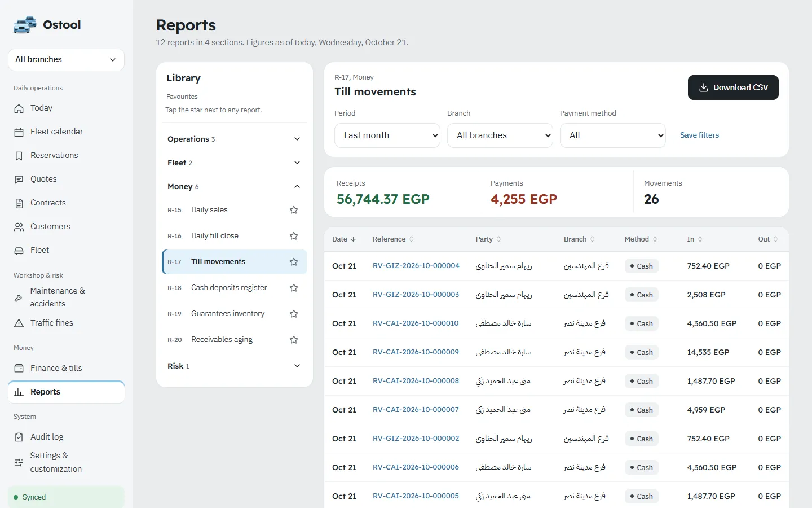Sort the table by Date column arrow
Image resolution: width=812 pixels, height=508 pixels.
pos(354,239)
